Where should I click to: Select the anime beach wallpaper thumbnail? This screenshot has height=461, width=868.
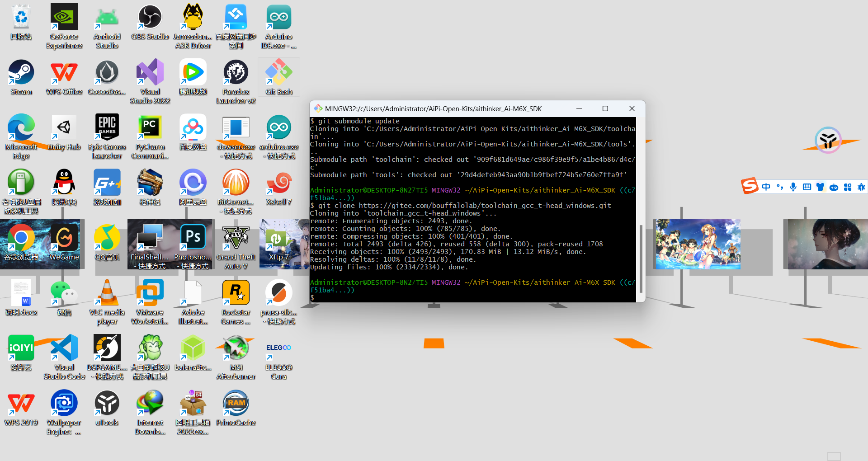pyautogui.click(x=698, y=244)
